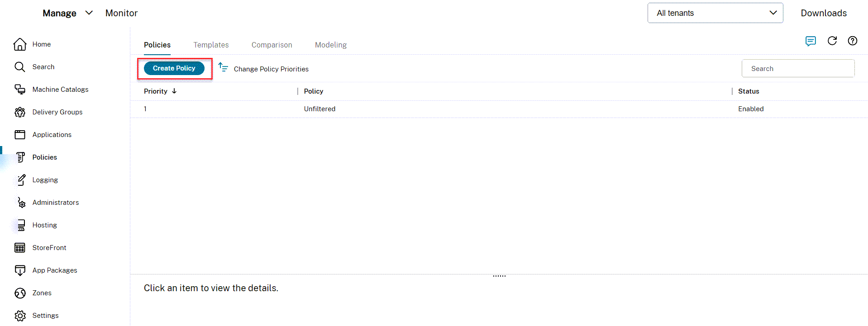Open the All tenants dropdown
Screen dimensions: 868x326
[x=715, y=13]
